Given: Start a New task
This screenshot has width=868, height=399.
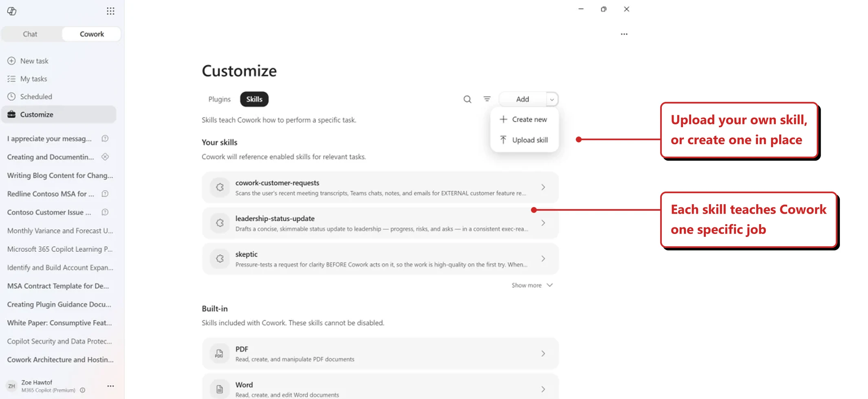Looking at the screenshot, I should click(59, 61).
